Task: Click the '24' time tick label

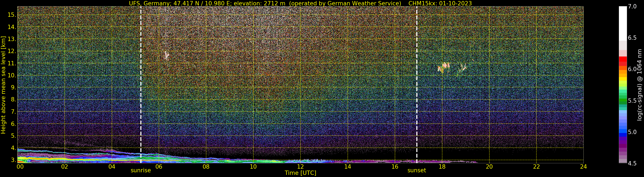Action: pos(583,167)
